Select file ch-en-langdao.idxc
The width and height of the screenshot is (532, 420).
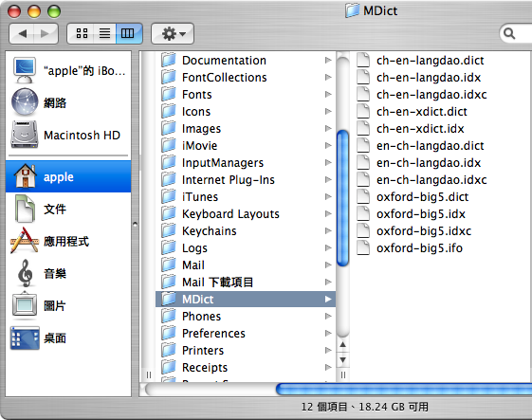pyautogui.click(x=422, y=94)
